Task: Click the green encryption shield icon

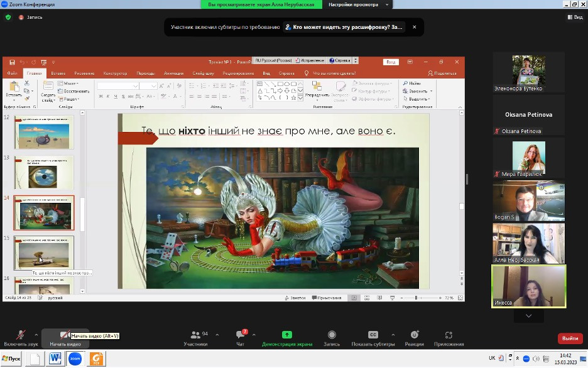Action: [8, 17]
